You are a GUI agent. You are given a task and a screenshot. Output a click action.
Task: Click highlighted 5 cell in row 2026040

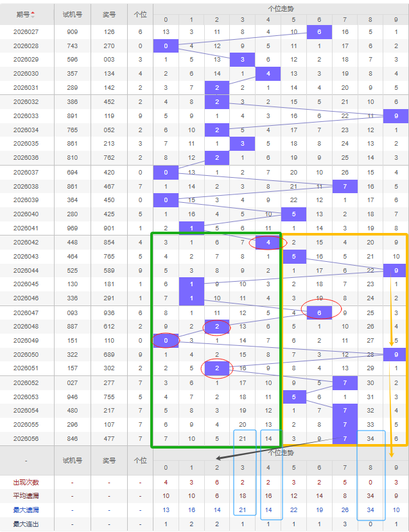(x=293, y=214)
